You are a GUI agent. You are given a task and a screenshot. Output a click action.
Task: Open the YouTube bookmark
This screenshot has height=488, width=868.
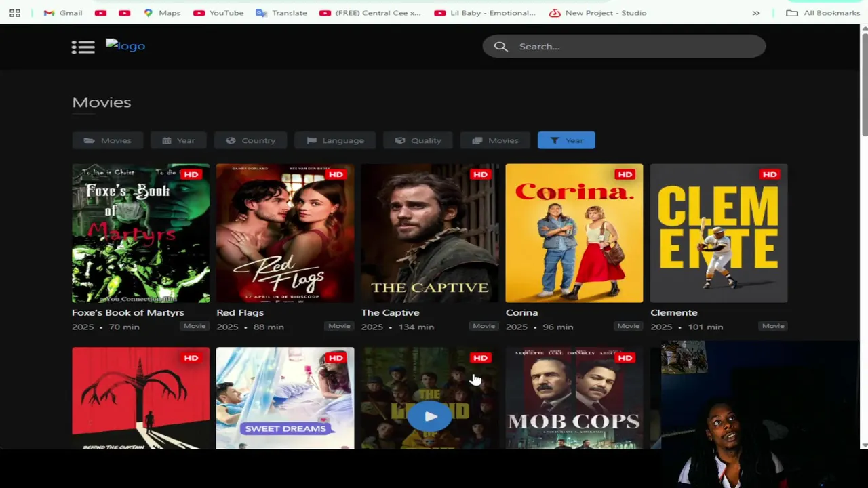(x=218, y=13)
